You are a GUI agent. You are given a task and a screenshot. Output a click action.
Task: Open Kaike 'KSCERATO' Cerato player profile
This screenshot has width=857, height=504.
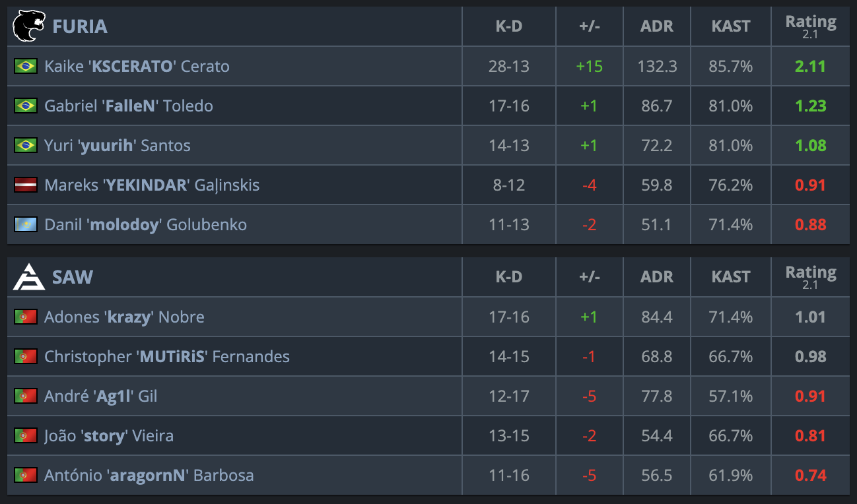(x=137, y=66)
